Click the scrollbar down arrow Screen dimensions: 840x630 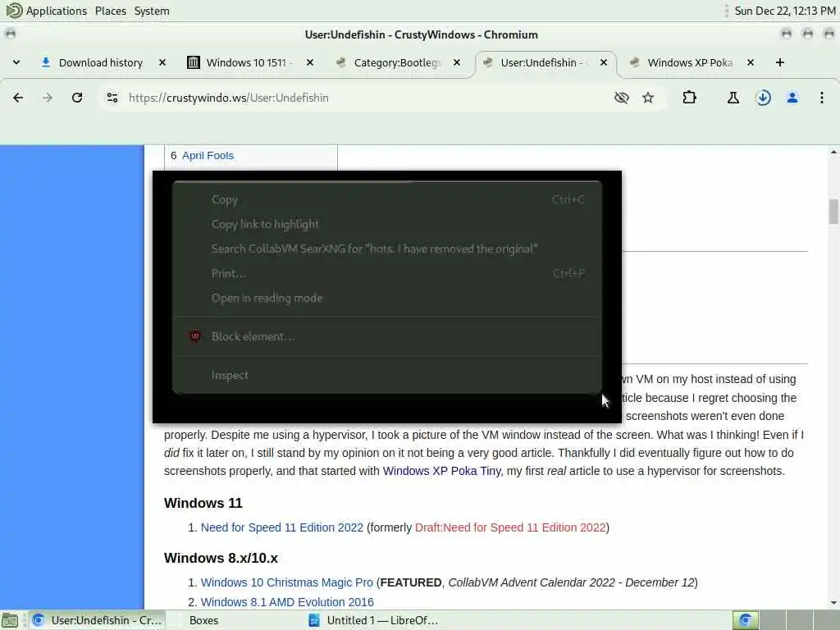tap(833, 603)
